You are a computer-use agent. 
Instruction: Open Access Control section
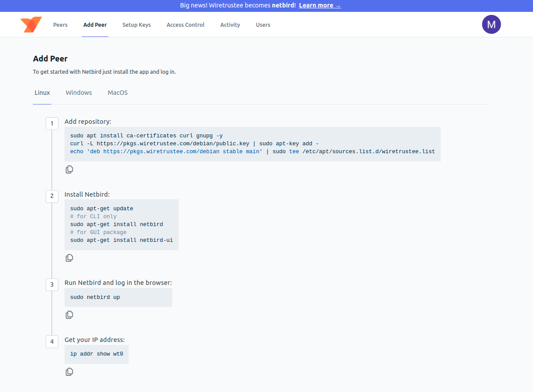[185, 25]
